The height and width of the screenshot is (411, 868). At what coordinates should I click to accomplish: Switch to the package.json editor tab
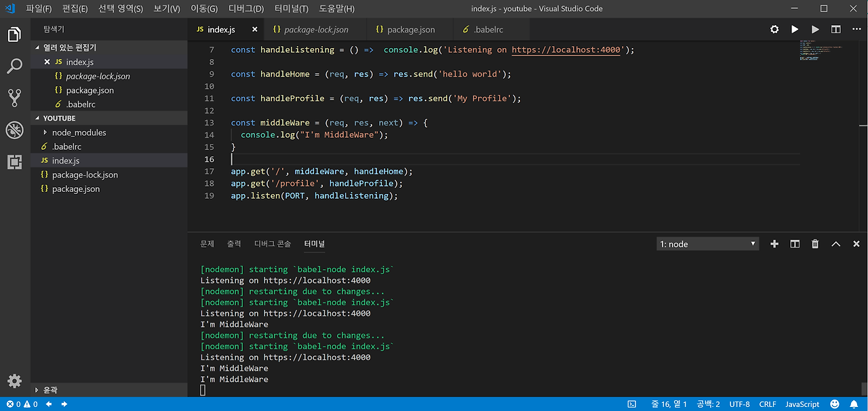pos(410,30)
